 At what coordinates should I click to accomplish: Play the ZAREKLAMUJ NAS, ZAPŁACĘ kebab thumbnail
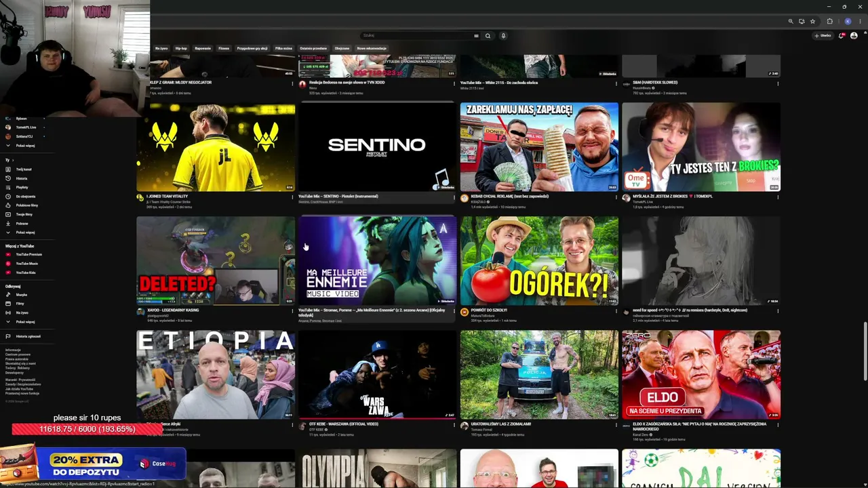[539, 146]
